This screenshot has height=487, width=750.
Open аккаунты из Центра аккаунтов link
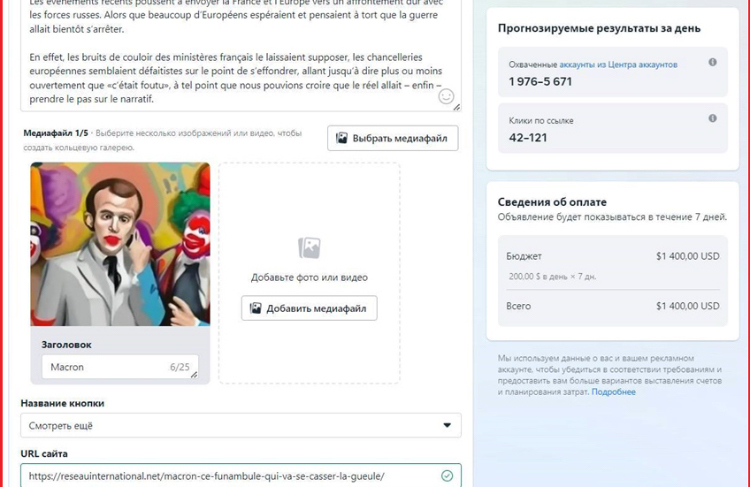(618, 65)
